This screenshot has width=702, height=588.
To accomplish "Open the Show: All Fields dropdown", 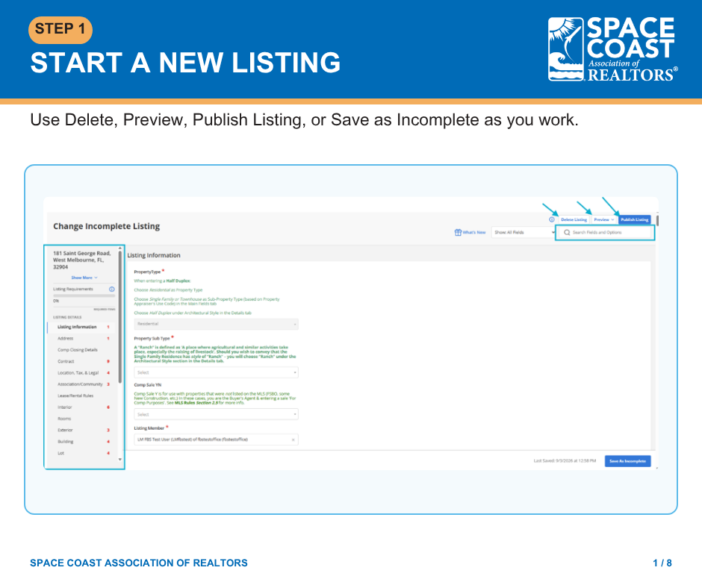I will click(x=524, y=233).
